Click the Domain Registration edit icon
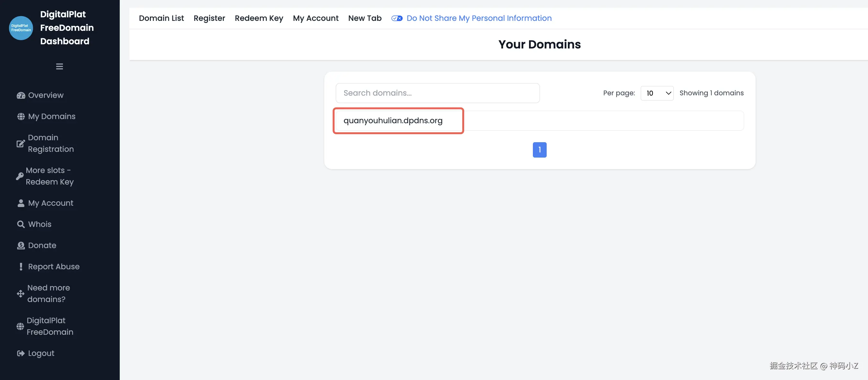 pyautogui.click(x=21, y=143)
